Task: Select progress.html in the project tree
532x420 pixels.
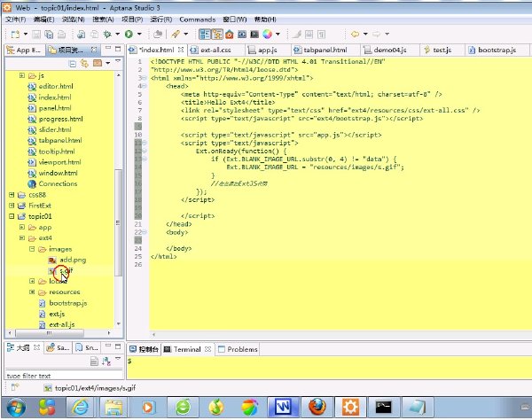Action: pyautogui.click(x=60, y=119)
